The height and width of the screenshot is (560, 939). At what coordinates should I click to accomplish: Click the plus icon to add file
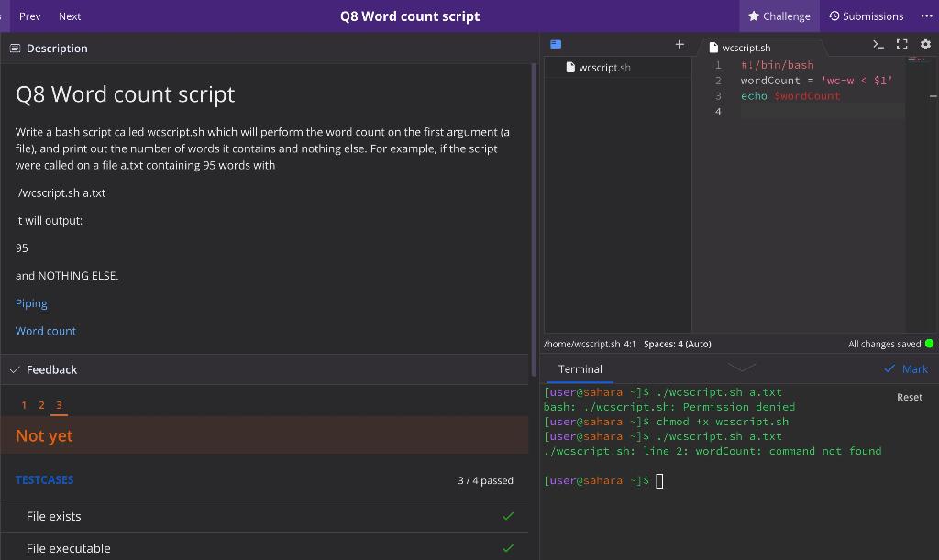(679, 44)
